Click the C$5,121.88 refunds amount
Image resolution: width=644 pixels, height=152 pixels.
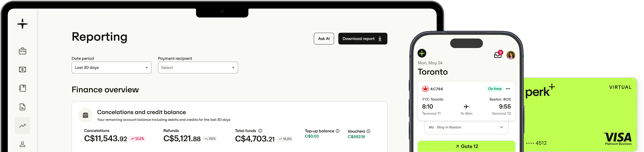(x=182, y=139)
